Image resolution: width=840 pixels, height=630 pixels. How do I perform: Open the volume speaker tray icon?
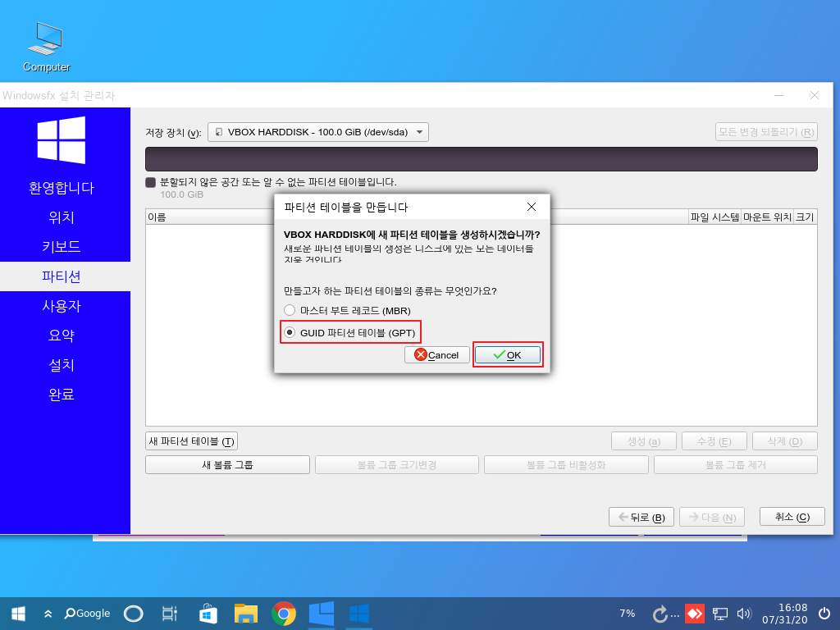(x=743, y=614)
